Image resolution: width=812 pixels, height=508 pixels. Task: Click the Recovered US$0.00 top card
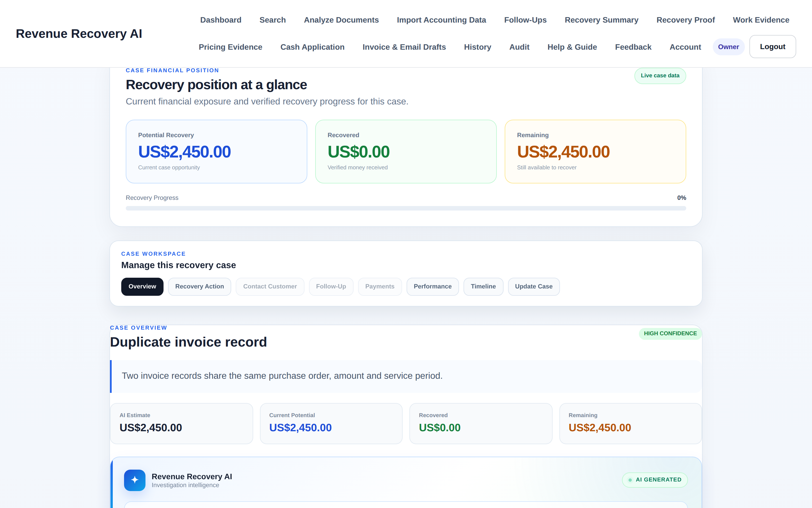pyautogui.click(x=406, y=152)
